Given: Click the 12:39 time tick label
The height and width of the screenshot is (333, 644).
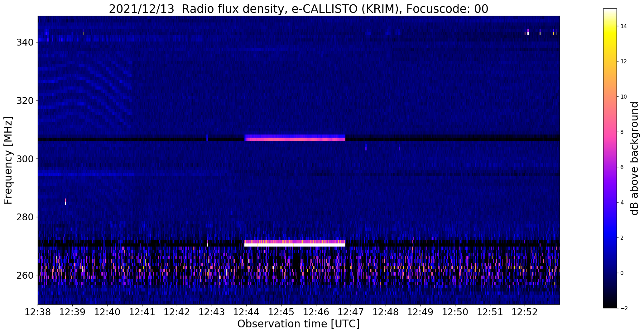Looking at the screenshot, I should (x=73, y=312).
